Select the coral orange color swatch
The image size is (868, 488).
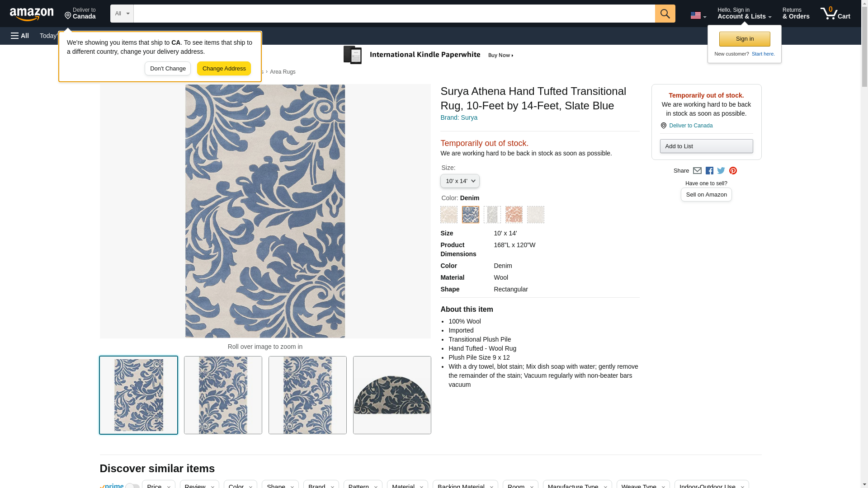(x=514, y=215)
